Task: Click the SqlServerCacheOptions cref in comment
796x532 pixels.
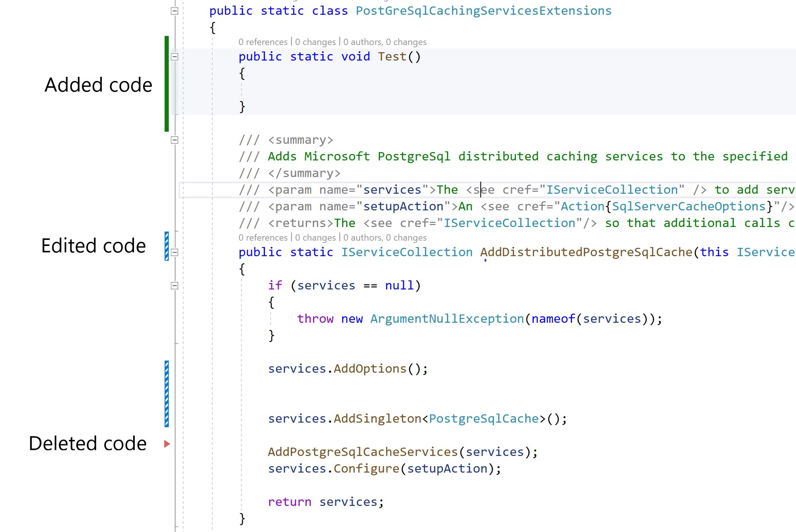Action: 689,206
